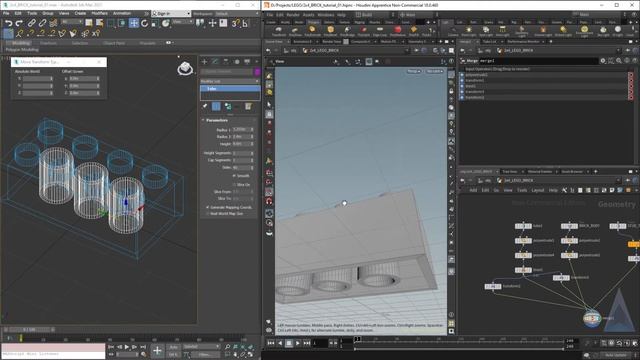Toggle the first merge input enable dot
Image resolution: width=640 pixels, height=360 pixels.
(x=462, y=75)
